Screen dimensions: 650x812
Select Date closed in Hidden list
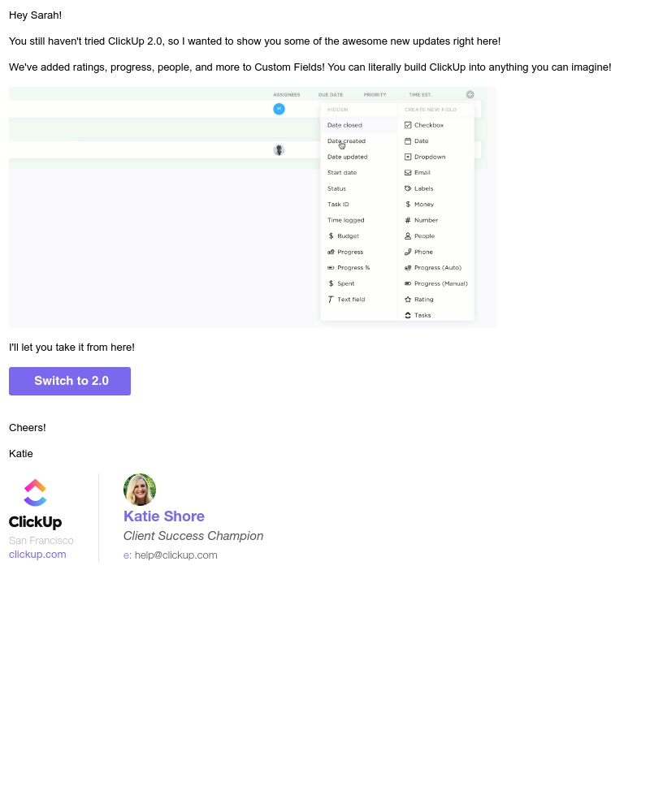(x=344, y=125)
